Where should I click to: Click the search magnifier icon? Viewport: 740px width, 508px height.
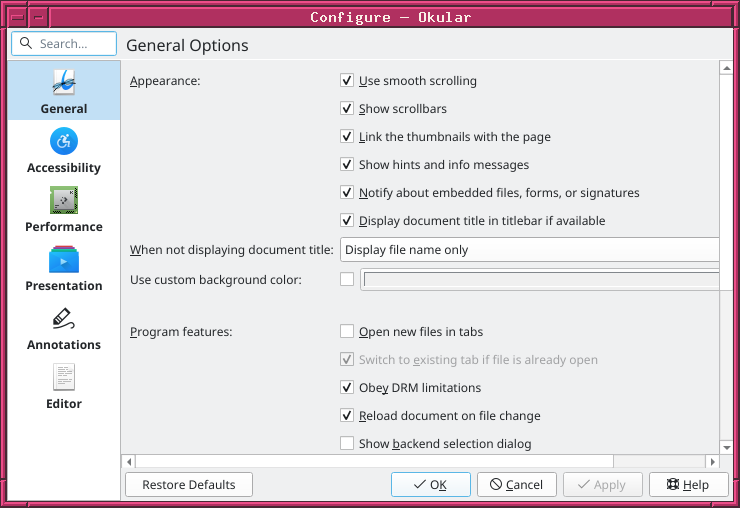tap(26, 43)
